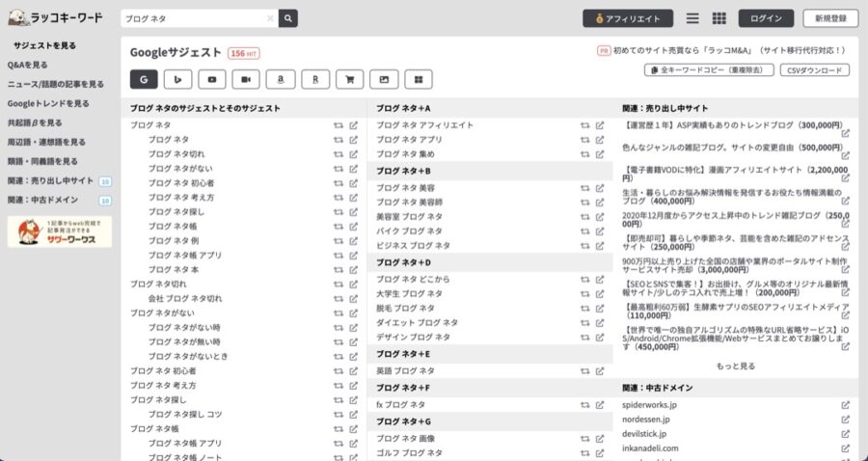Viewport: 868px width, 461px height.
Task: Clear the search field with the X icon
Action: tap(270, 18)
